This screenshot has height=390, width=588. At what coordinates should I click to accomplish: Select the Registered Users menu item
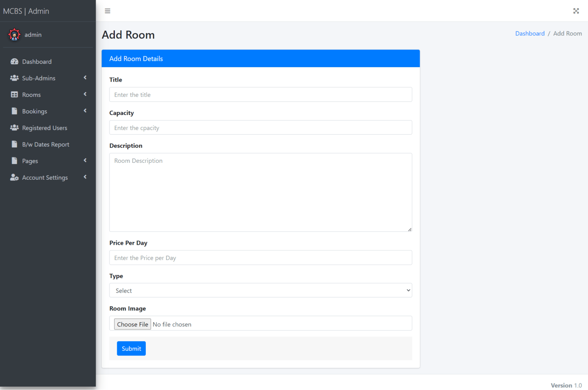point(44,128)
